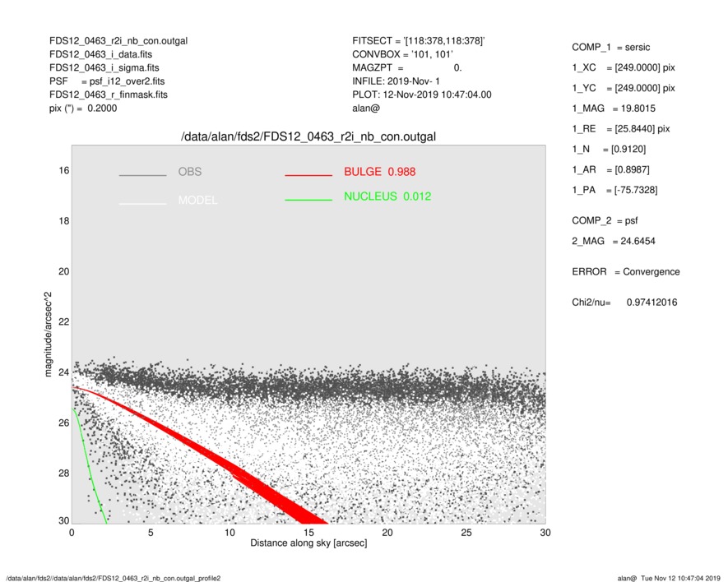
Task: Click the PLOT: 12-Nov-2019 timestamp line
Action: (x=421, y=95)
